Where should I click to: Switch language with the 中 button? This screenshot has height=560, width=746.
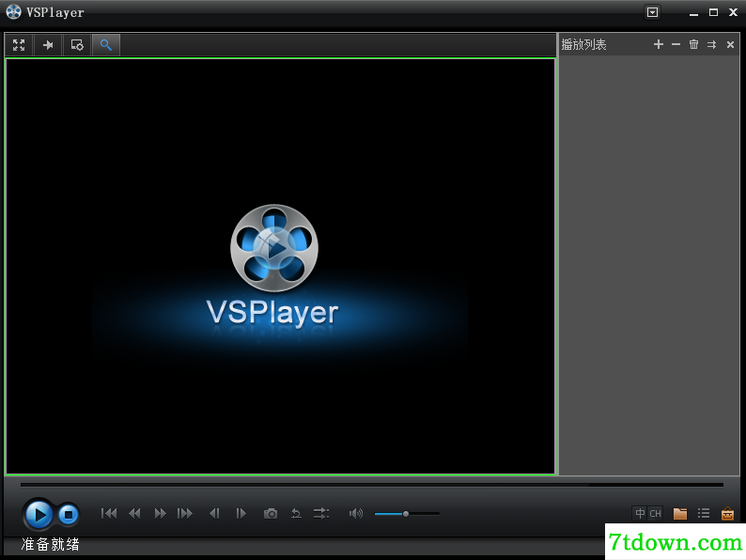pos(640,513)
